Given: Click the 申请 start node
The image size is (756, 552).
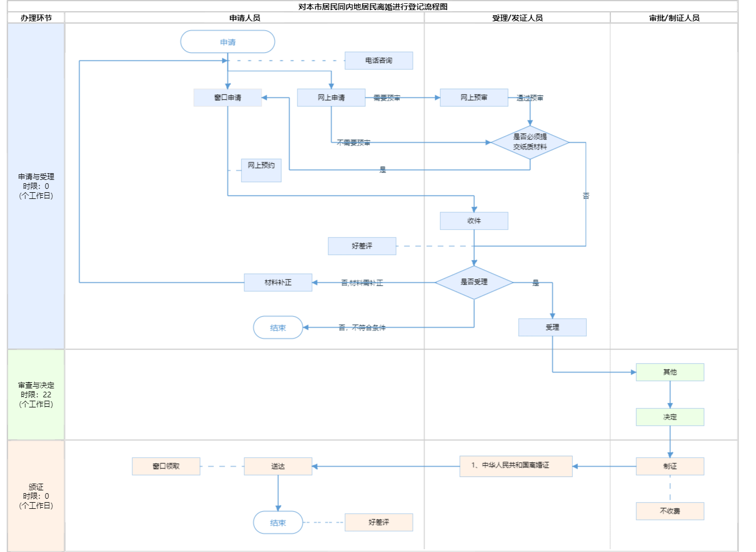Looking at the screenshot, I should click(x=227, y=42).
